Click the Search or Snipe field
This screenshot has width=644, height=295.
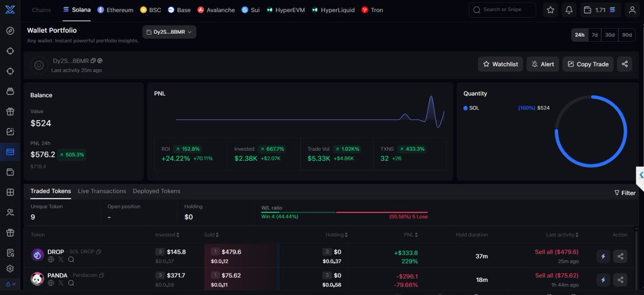pyautogui.click(x=502, y=10)
